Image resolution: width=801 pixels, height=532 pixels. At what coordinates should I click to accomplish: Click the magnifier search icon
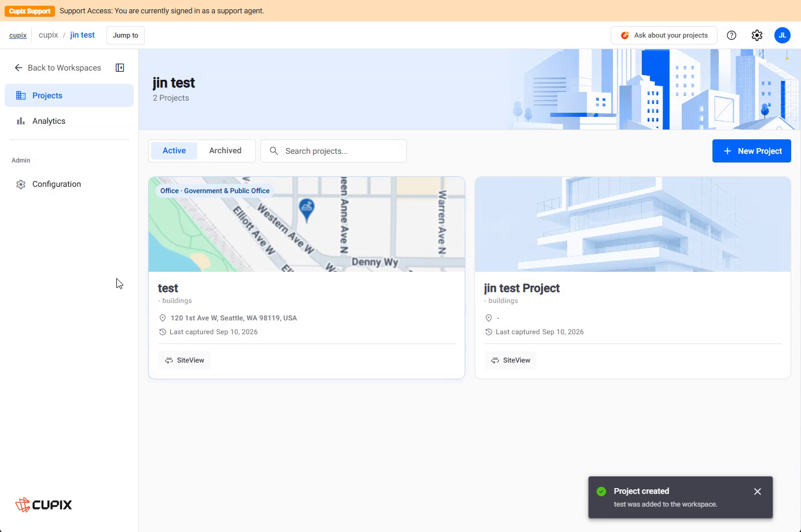pos(274,151)
